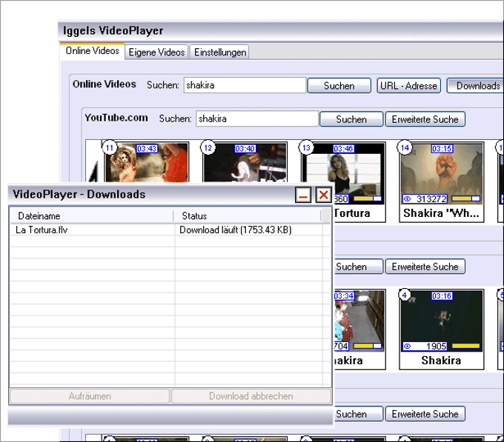Click the number 13 circle badge

(306, 147)
